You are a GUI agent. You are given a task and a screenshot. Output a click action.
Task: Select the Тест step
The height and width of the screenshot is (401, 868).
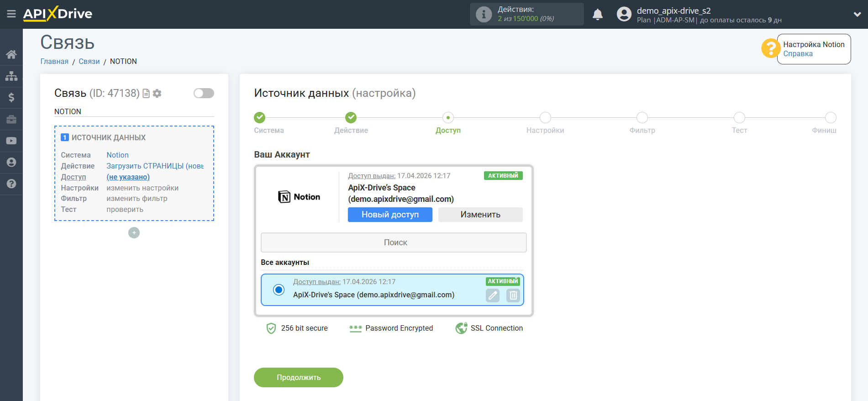739,117
